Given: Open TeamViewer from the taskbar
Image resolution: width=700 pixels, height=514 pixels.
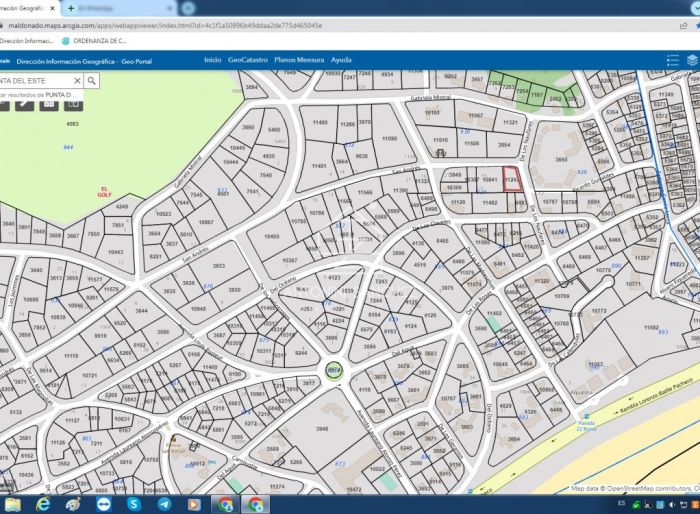Looking at the screenshot, I should click(104, 505).
